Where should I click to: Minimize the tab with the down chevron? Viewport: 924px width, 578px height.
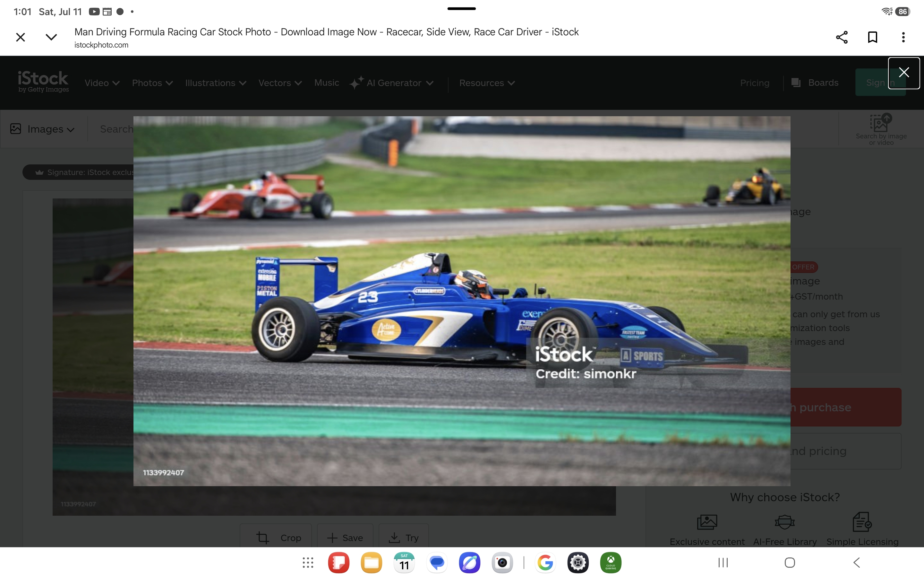51,37
